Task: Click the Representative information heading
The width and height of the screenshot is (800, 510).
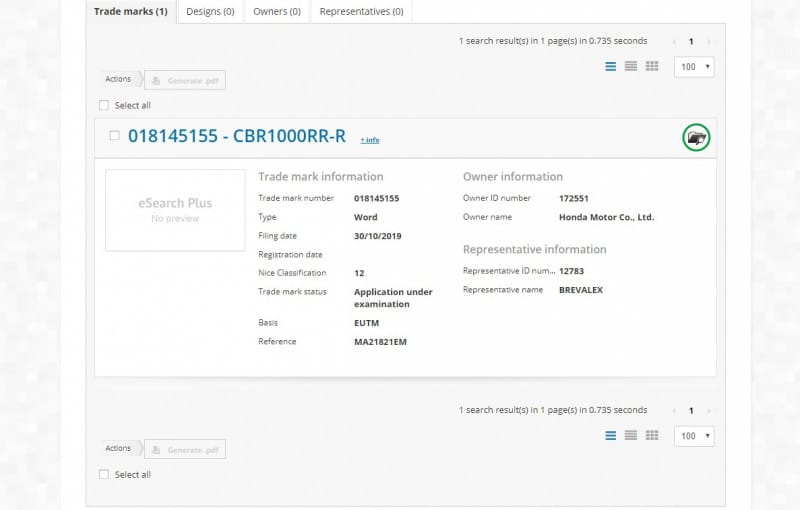Action: (x=535, y=249)
